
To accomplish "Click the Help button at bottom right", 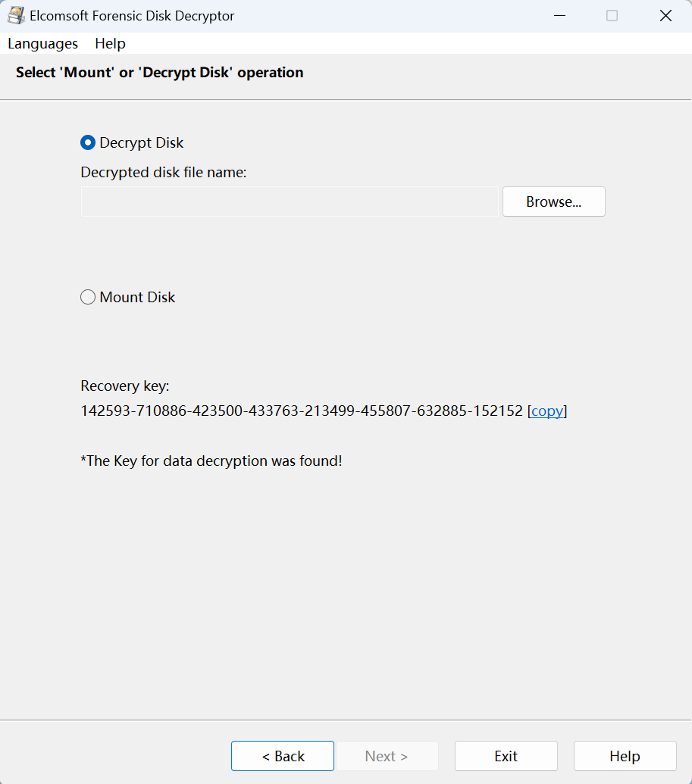I will point(625,756).
